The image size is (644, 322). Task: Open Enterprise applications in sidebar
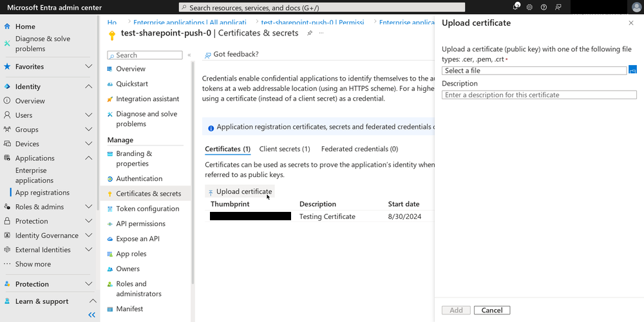[35, 175]
